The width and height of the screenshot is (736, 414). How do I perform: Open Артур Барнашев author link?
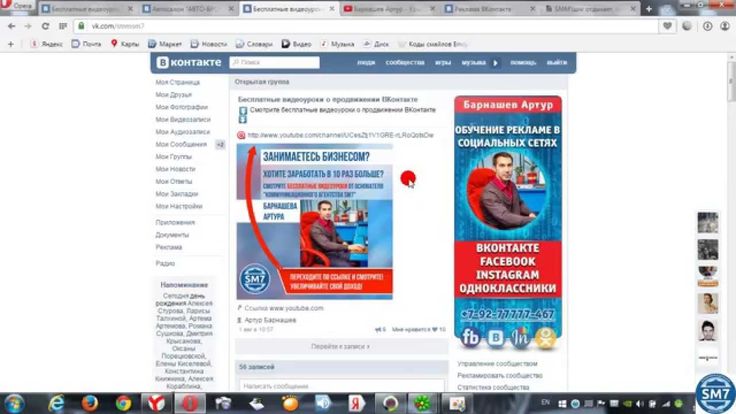coord(270,320)
